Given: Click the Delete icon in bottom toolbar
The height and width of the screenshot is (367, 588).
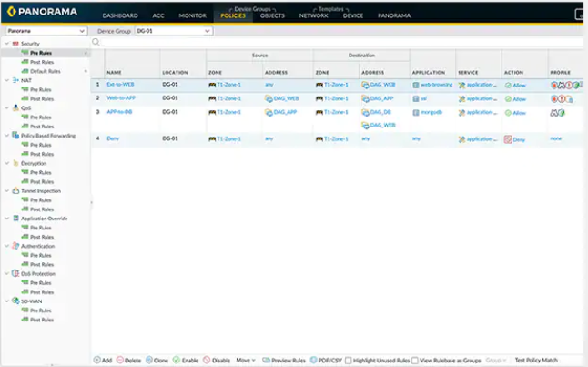Looking at the screenshot, I should coord(119,360).
